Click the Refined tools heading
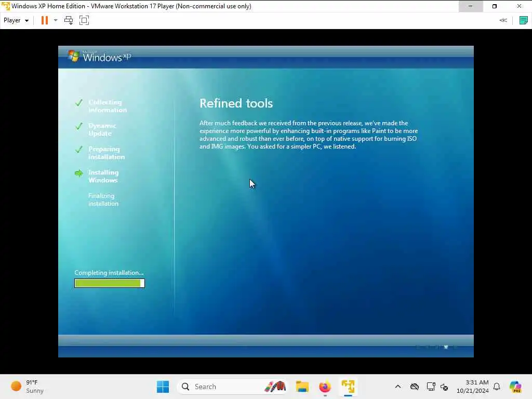Viewport: 532px width, 399px height. pos(236,103)
